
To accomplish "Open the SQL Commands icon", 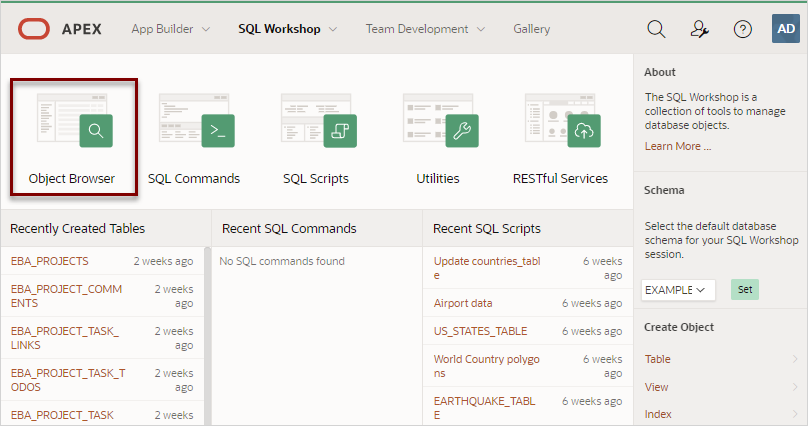I will pyautogui.click(x=197, y=120).
